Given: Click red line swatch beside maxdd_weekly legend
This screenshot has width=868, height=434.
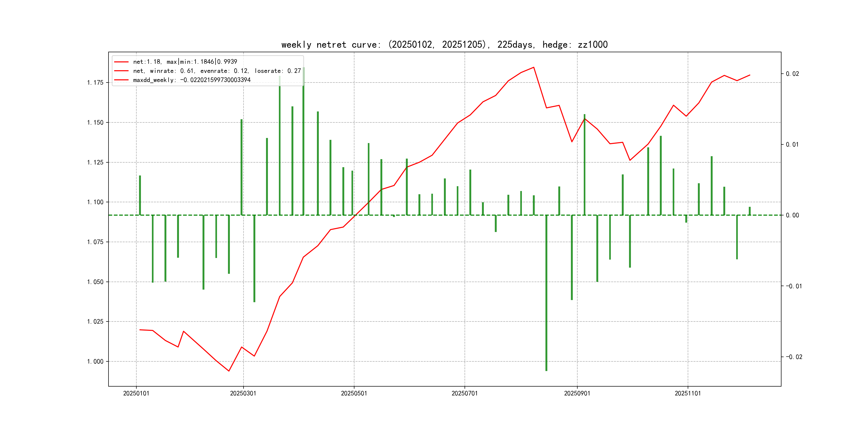Looking at the screenshot, I should (x=121, y=80).
